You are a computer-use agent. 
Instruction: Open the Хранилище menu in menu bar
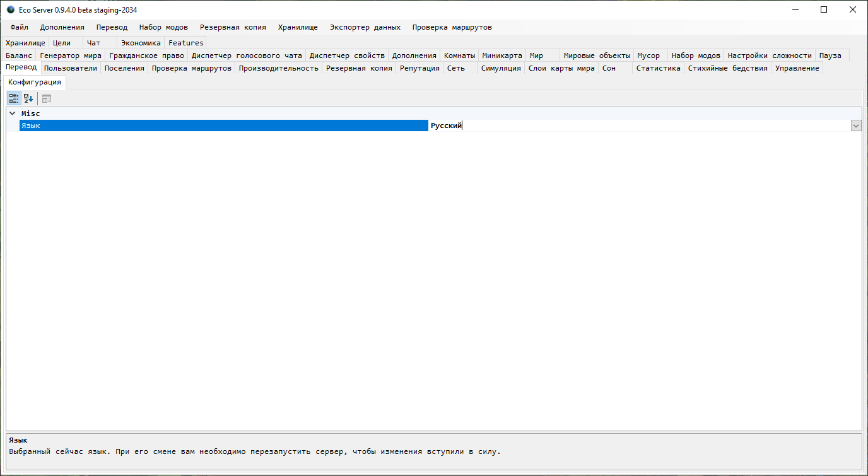tap(298, 27)
